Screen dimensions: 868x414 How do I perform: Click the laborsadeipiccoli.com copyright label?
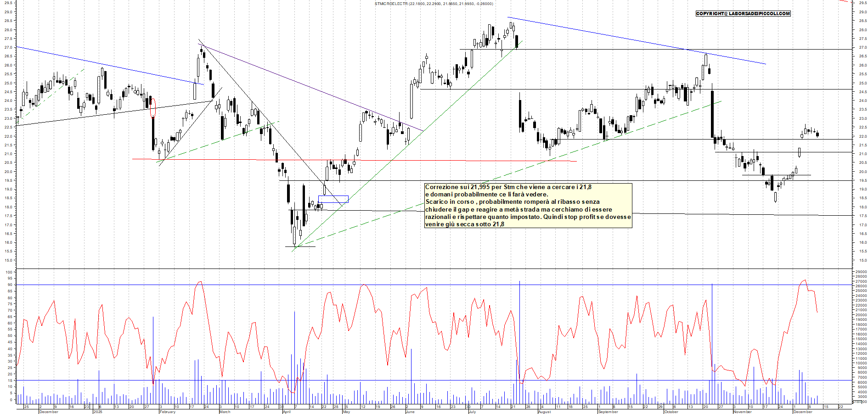pos(743,14)
